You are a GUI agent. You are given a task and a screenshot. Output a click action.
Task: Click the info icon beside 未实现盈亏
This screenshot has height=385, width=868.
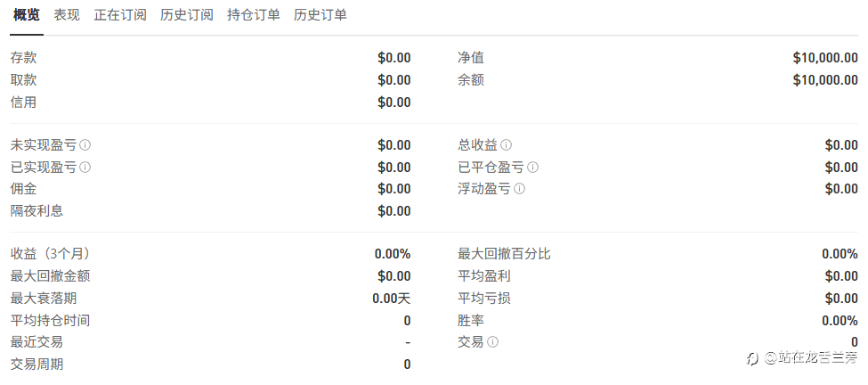tap(85, 145)
